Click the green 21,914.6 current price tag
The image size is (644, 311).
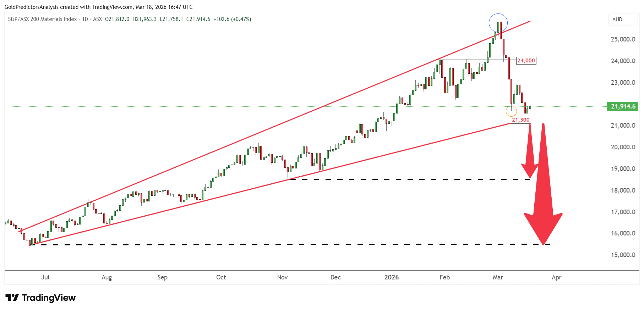tap(623, 106)
